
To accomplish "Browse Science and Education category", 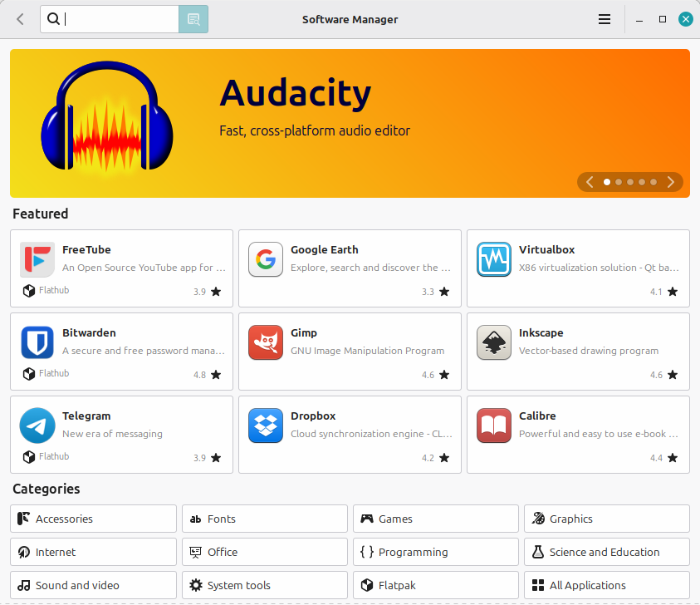I will tap(607, 552).
